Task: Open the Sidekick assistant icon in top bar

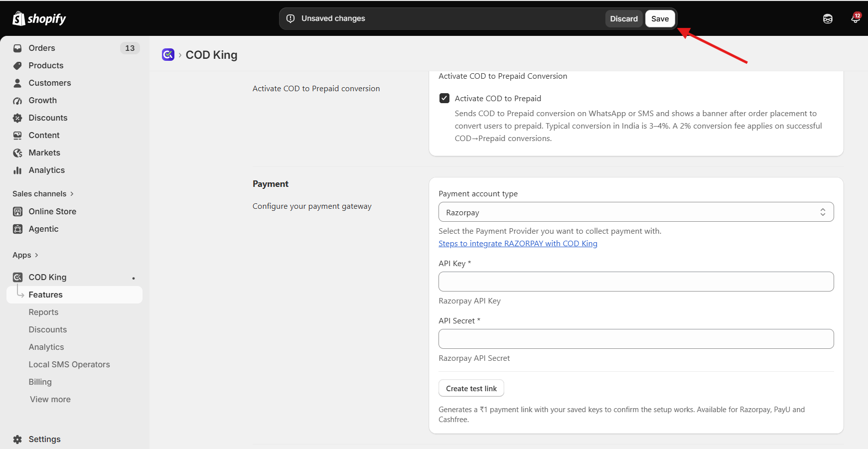Action: click(828, 19)
